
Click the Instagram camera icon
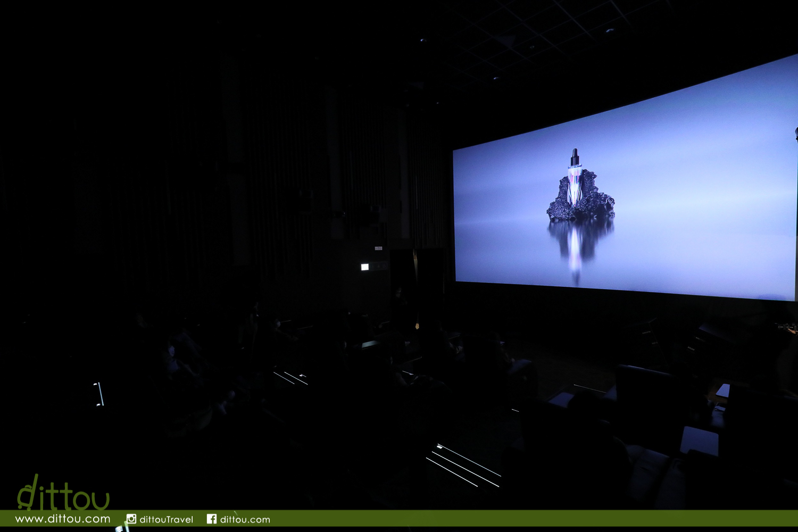[x=131, y=519]
